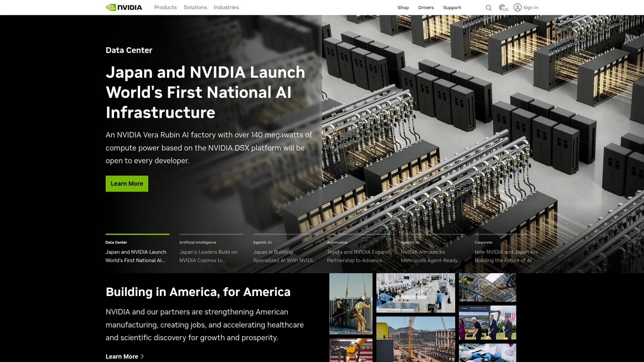Select Toyota and NVIDIA Expand Partnership slide
The height and width of the screenshot is (362, 644).
click(x=359, y=249)
